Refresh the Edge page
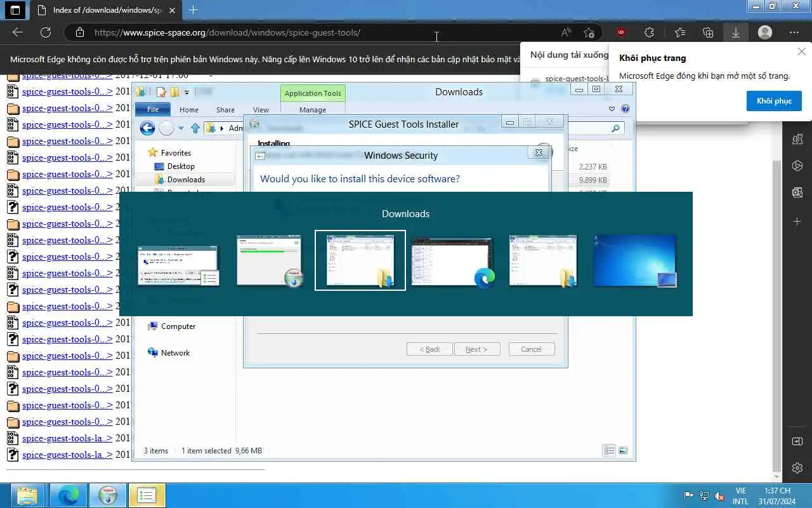 (46, 32)
